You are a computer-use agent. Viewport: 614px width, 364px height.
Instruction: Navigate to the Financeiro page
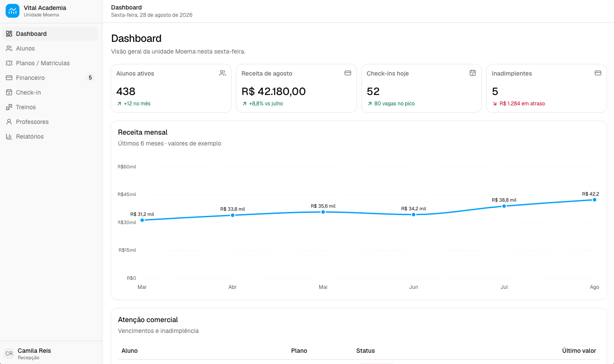[51, 78]
